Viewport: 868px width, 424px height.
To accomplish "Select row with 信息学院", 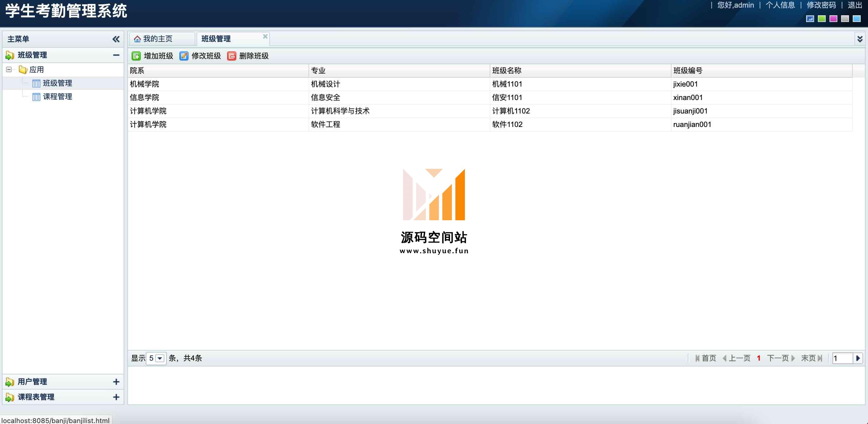I will click(490, 98).
